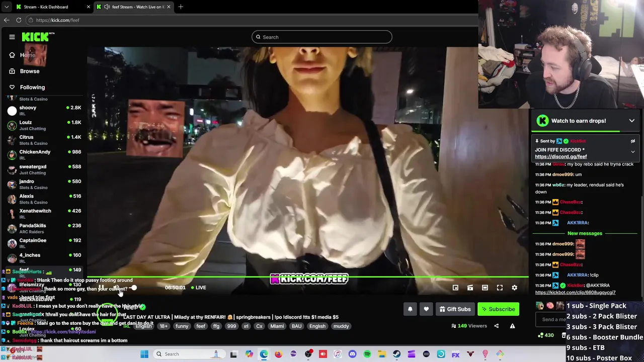The height and width of the screenshot is (362, 644).
Task: Toggle mini player mode
Action: point(455,288)
